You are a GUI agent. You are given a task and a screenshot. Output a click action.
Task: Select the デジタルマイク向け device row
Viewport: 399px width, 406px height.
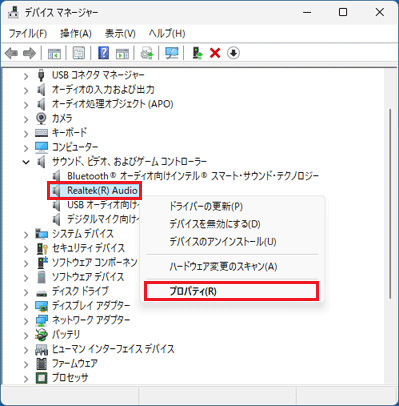[x=95, y=219]
